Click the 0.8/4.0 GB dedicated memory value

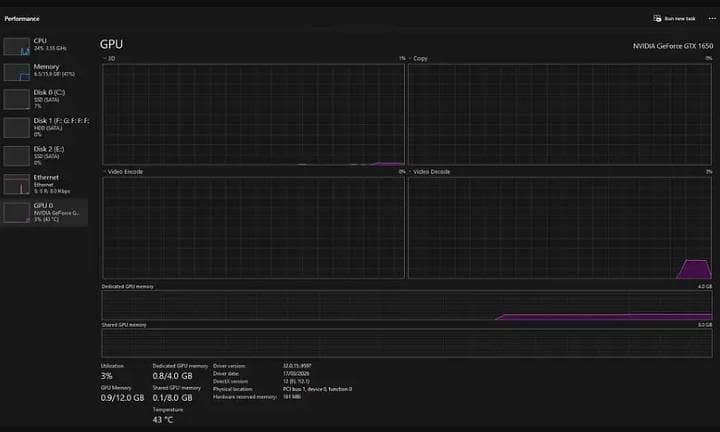click(173, 376)
